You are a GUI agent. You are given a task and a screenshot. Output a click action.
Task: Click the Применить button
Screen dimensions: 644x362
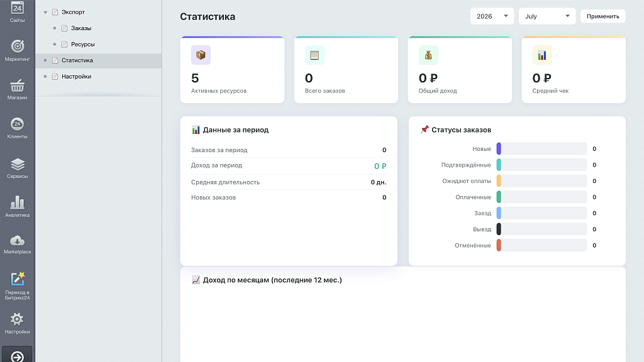click(602, 16)
